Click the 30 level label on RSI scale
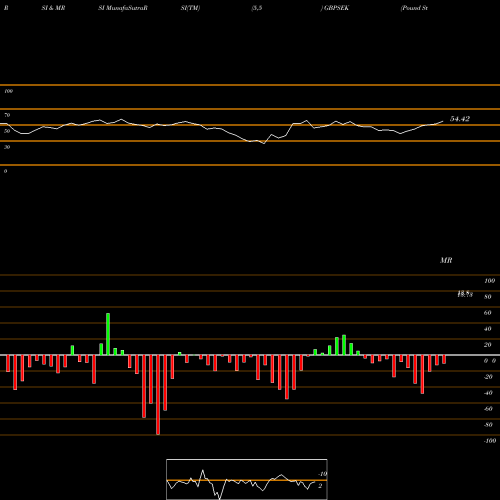The width and height of the screenshot is (500, 500). point(7,147)
